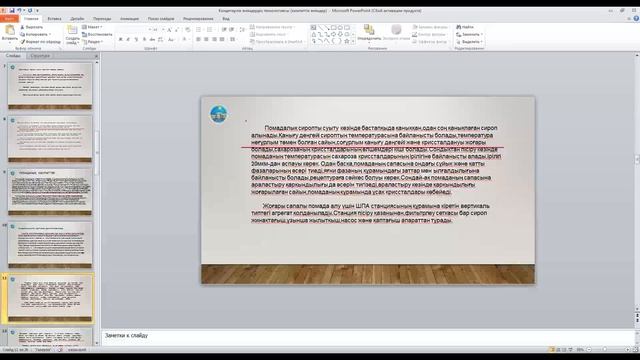Open the Макет layout dropdown
Image resolution: width=640 pixels, height=360 pixels.
pos(92,27)
